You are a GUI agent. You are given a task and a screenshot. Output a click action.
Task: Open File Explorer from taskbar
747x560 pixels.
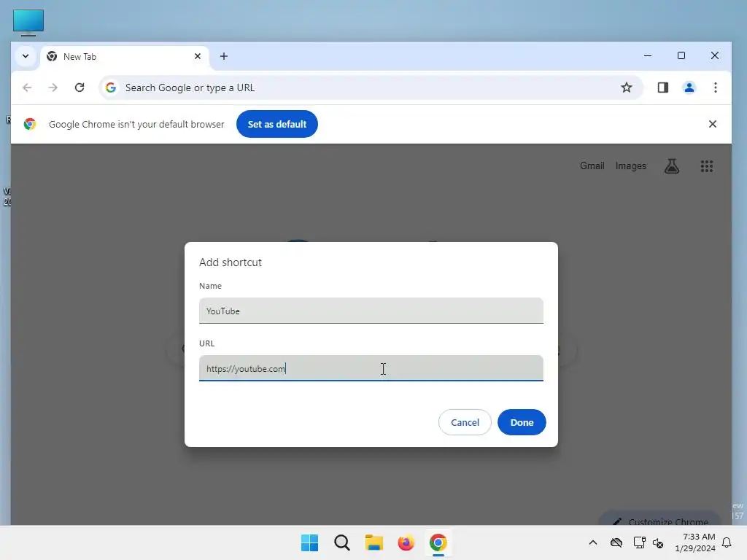click(x=374, y=542)
